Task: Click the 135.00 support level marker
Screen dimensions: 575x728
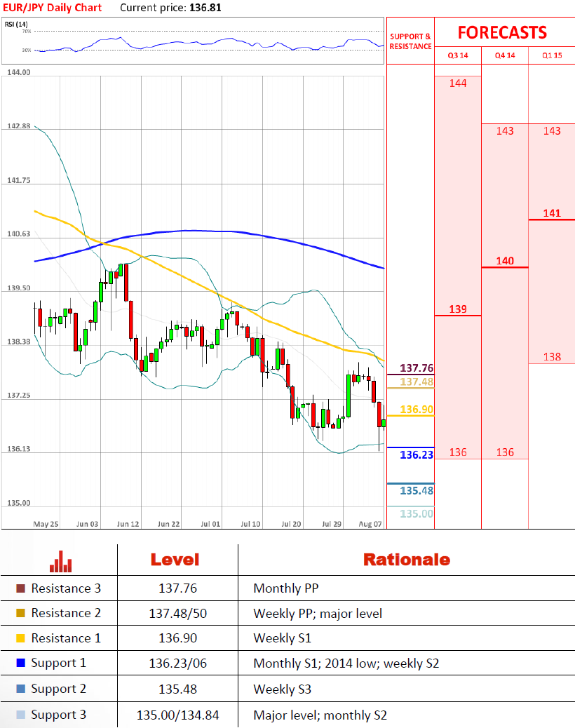Action: (x=417, y=513)
